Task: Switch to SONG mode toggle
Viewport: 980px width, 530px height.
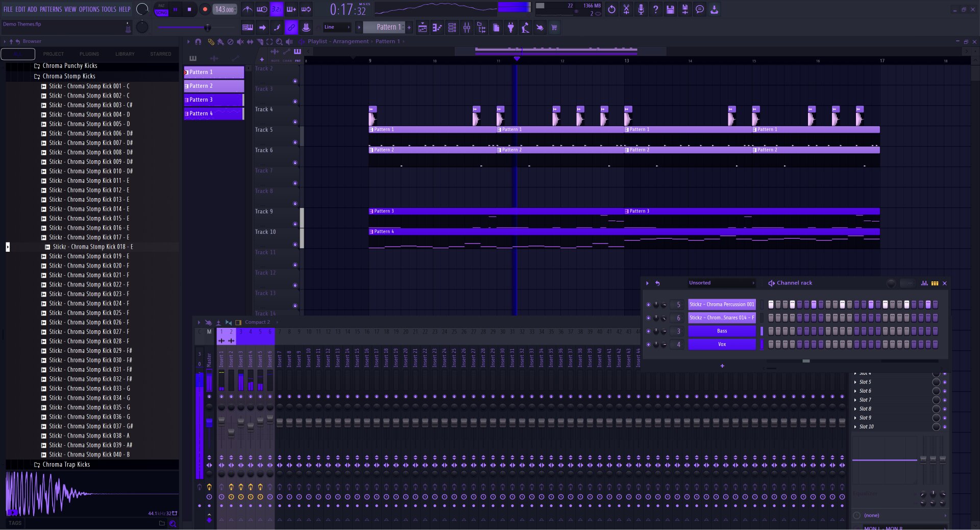Action: coord(161,12)
